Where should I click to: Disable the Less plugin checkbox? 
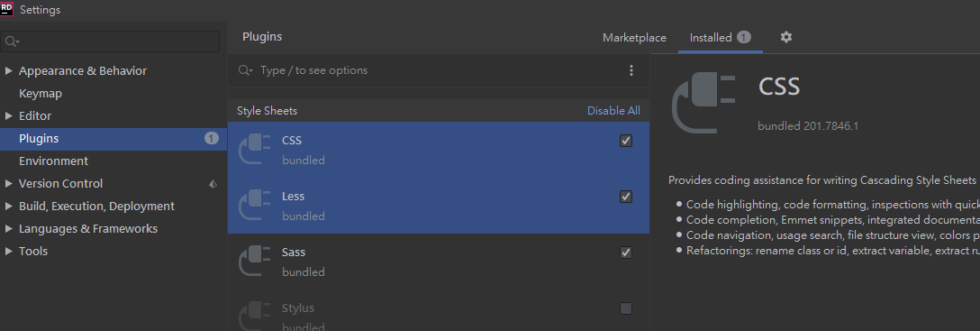coord(626,197)
